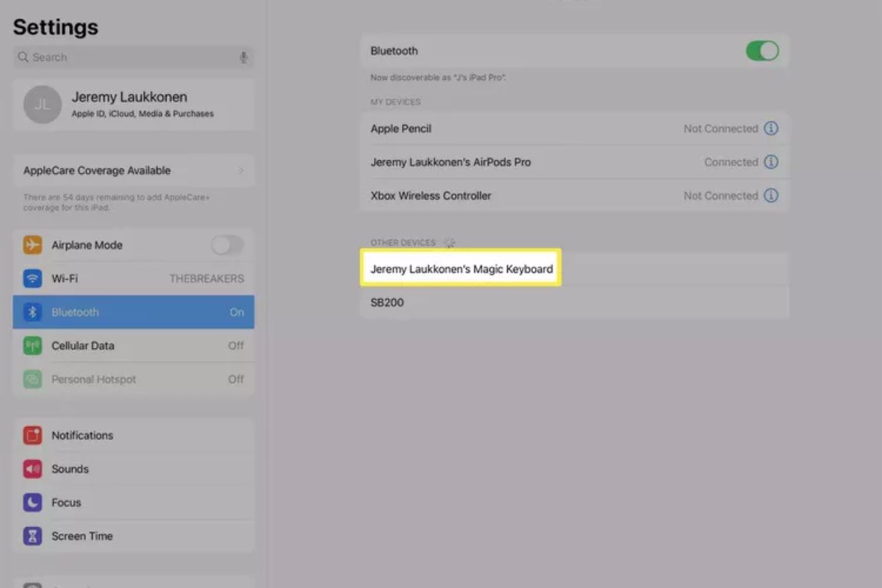Click the Cellular Data Off value

pos(236,345)
